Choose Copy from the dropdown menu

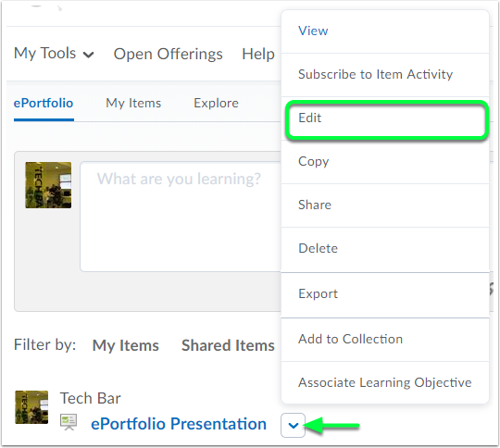(x=385, y=162)
